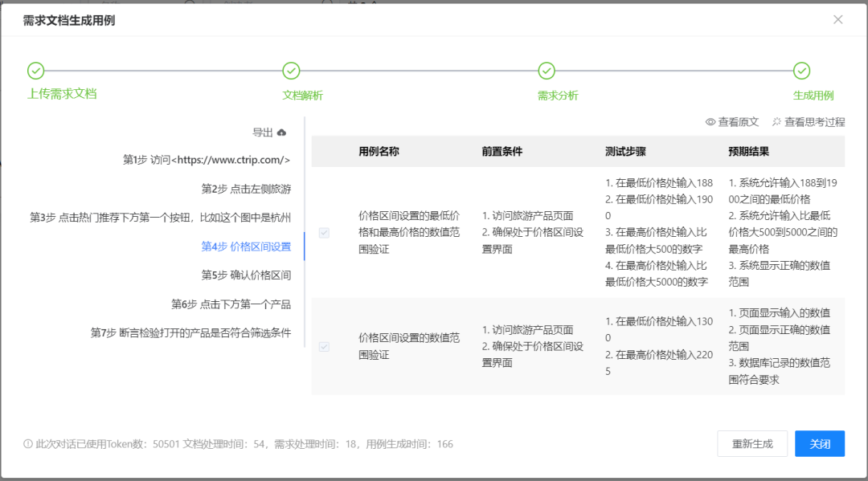Click the green checkmark above 文档解析
Screen dimensions: 868x481
291,71
